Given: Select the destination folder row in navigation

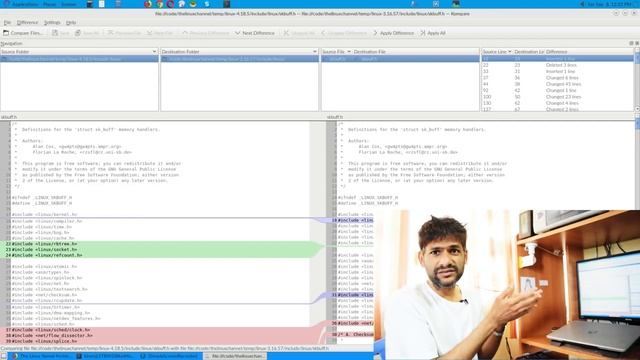Looking at the screenshot, I should [x=239, y=59].
